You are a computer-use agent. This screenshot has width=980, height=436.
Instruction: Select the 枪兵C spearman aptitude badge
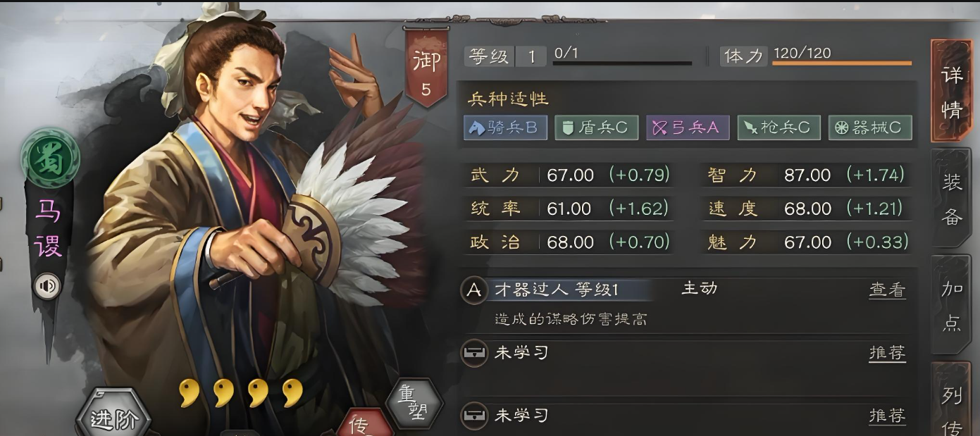click(x=779, y=127)
